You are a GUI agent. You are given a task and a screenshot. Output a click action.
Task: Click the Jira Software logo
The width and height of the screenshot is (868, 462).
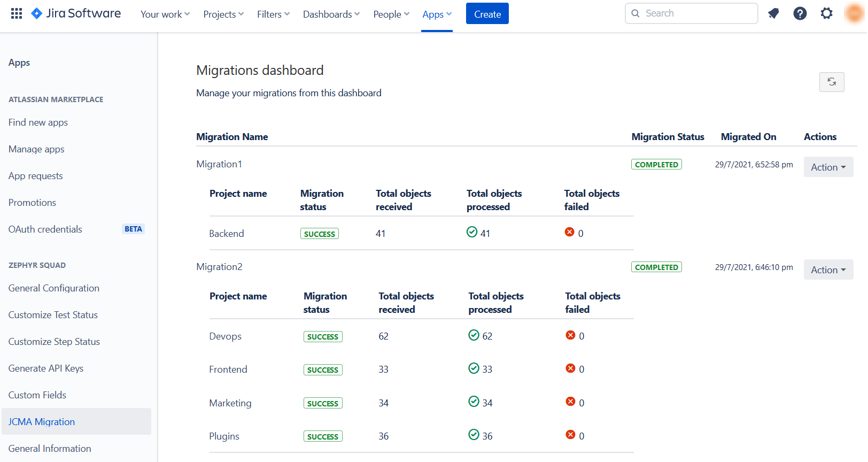point(76,13)
